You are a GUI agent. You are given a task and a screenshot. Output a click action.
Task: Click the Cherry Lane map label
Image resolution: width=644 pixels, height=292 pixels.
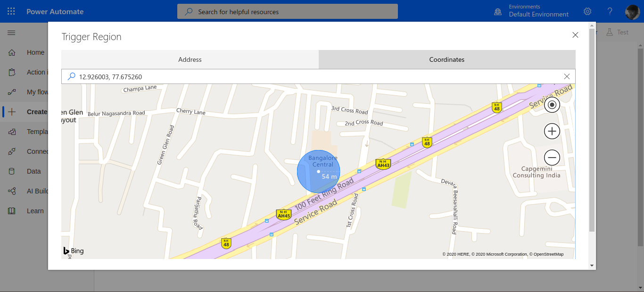[x=191, y=111]
